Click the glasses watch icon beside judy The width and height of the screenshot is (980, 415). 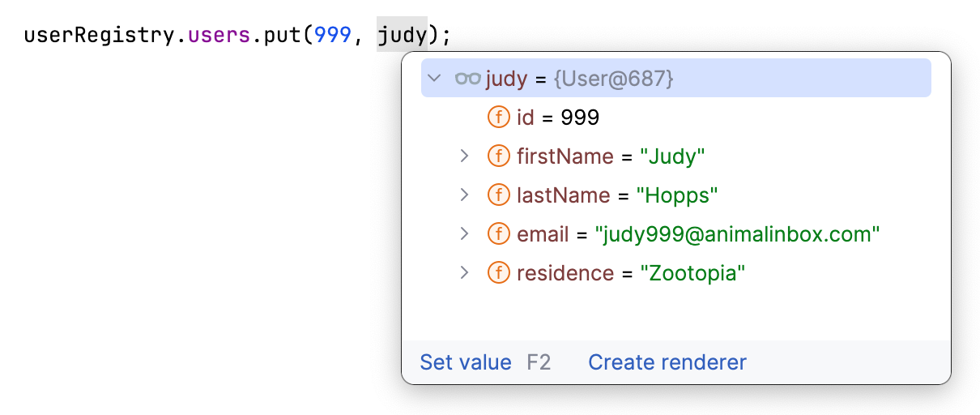tap(468, 79)
